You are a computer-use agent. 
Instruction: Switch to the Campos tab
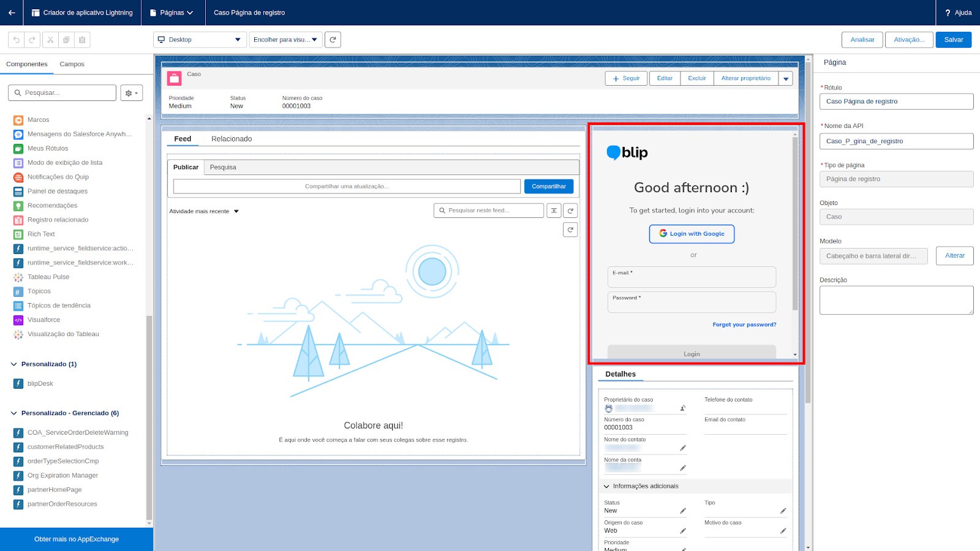pyautogui.click(x=72, y=64)
